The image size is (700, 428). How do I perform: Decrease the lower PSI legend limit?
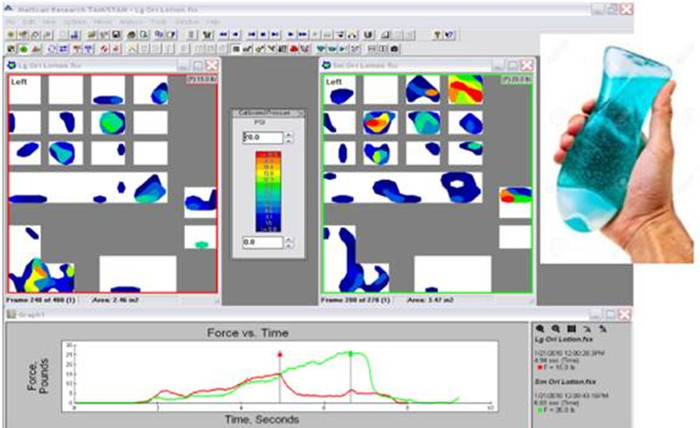point(288,245)
